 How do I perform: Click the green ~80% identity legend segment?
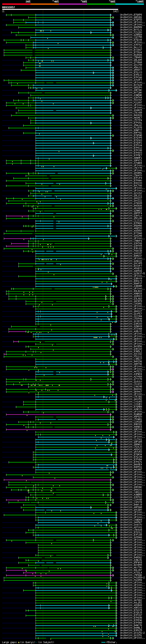coord(101,4)
